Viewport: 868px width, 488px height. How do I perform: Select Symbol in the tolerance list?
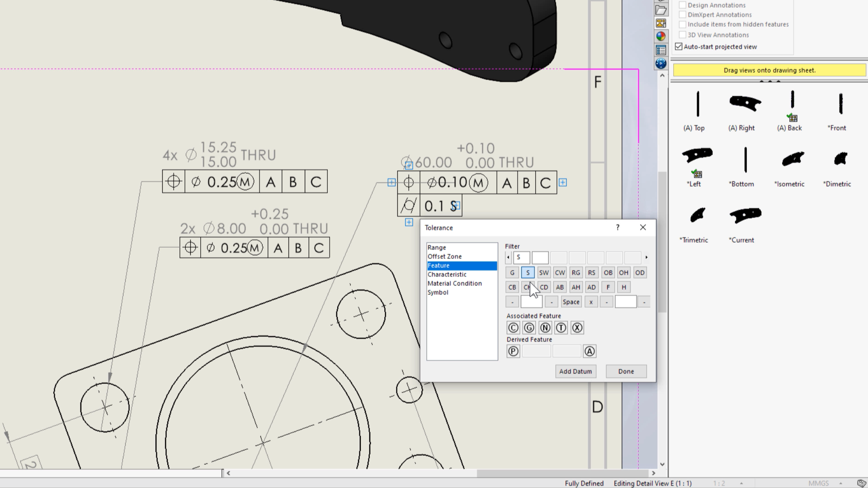[x=438, y=292]
